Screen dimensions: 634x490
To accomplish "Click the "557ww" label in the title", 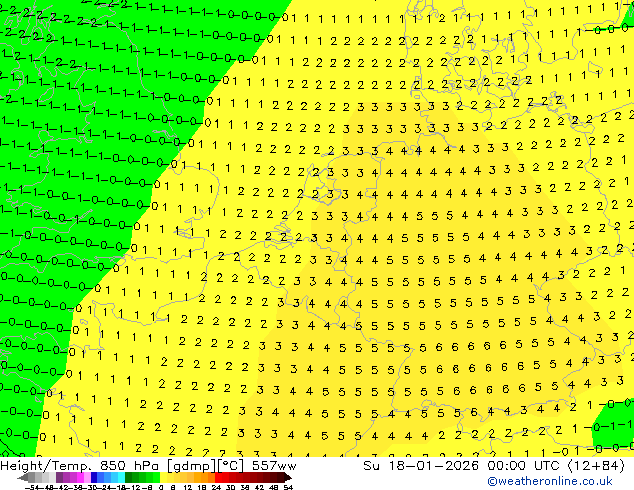I will pyautogui.click(x=274, y=466).
